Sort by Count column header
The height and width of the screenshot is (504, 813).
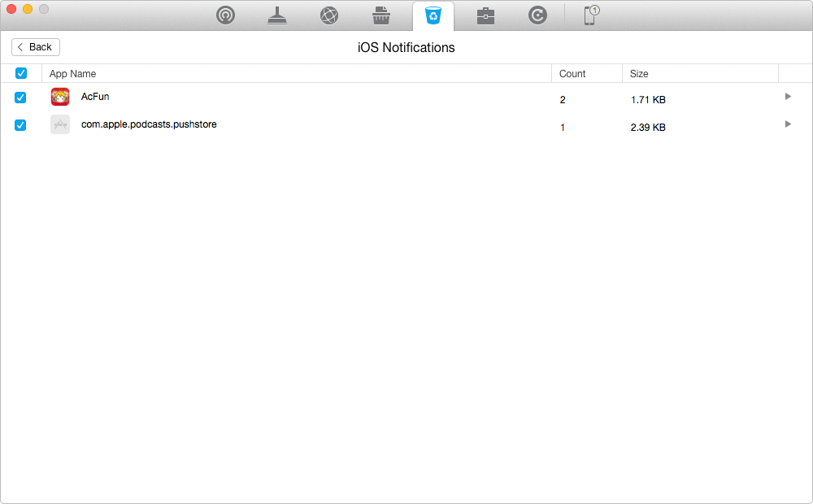tap(587, 74)
